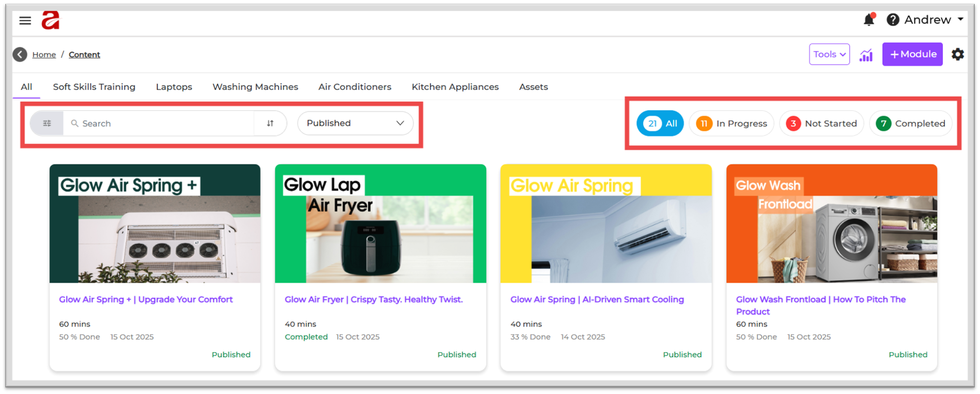Filter by Not Started status
Viewport: 980px width, 394px height.
821,124
